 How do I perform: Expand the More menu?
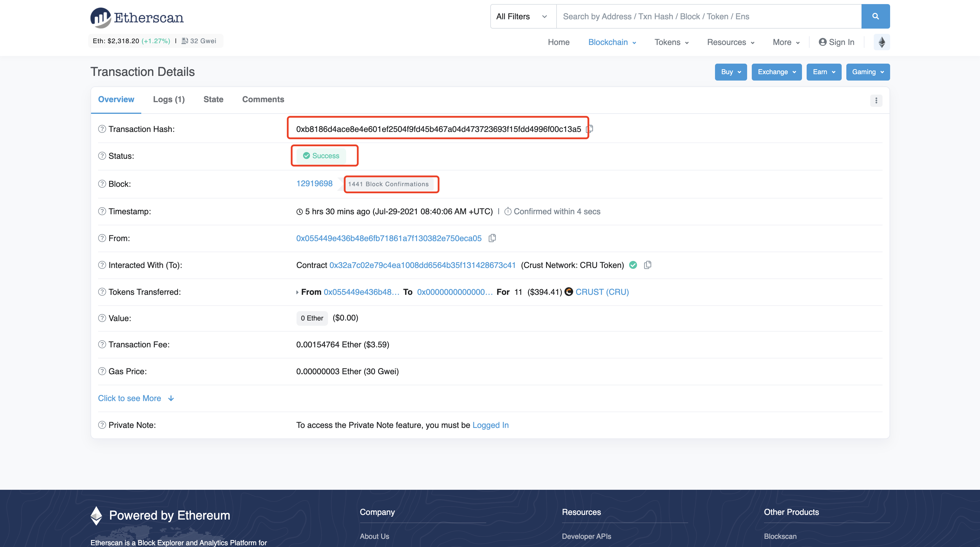[x=786, y=42]
